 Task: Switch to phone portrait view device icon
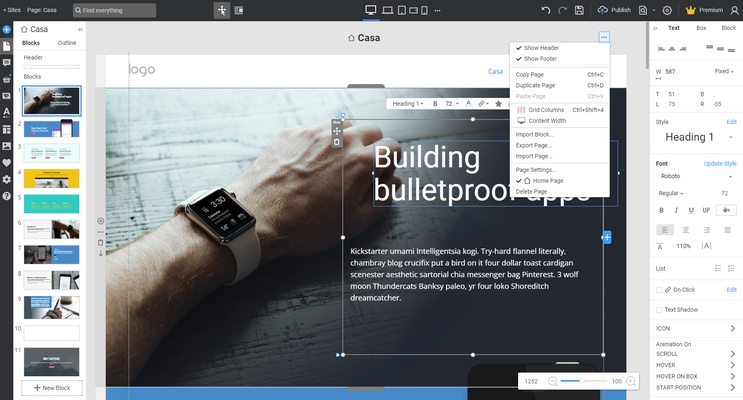[424, 10]
